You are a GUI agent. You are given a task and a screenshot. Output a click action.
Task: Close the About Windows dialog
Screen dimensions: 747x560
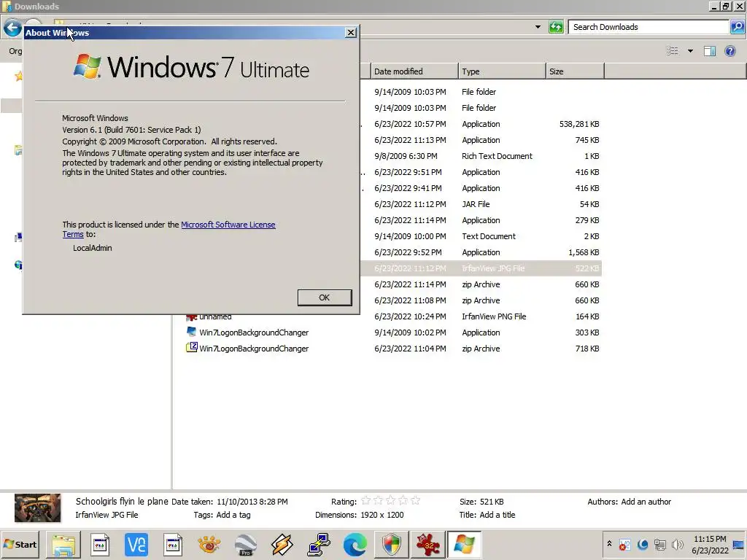(x=351, y=32)
